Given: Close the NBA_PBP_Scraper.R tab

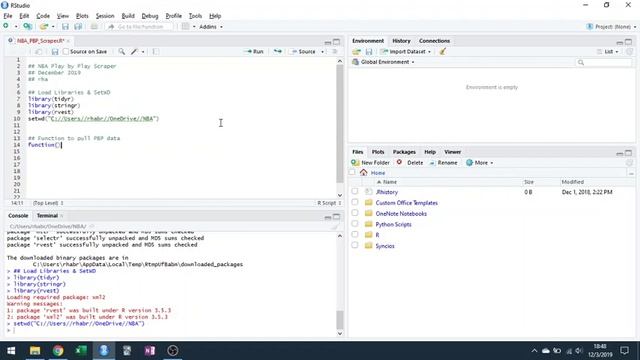Looking at the screenshot, I should pos(68,41).
